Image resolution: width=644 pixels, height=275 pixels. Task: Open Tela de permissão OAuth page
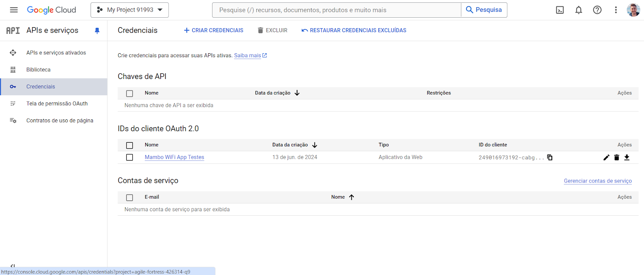(x=57, y=104)
